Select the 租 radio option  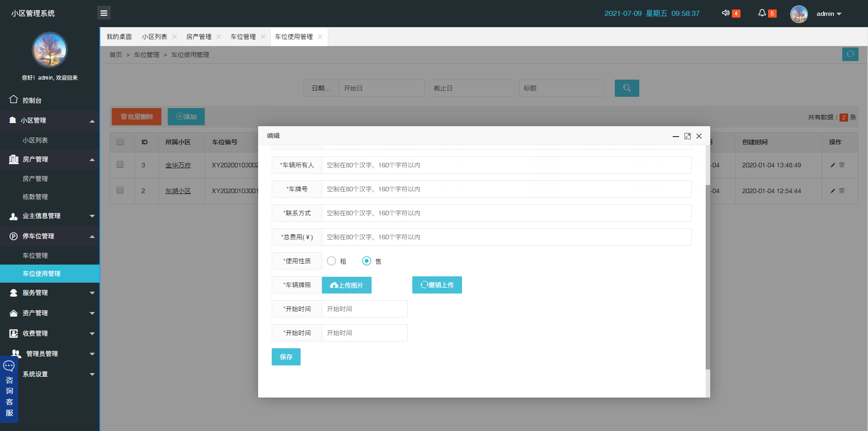pyautogui.click(x=331, y=261)
